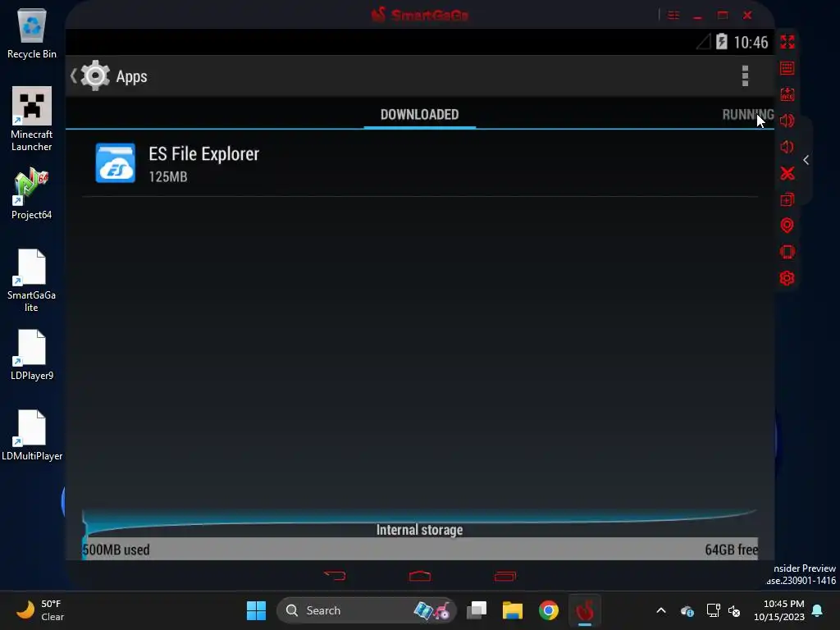The image size is (840, 630).
Task: Decrease emulator volume
Action: [787, 147]
